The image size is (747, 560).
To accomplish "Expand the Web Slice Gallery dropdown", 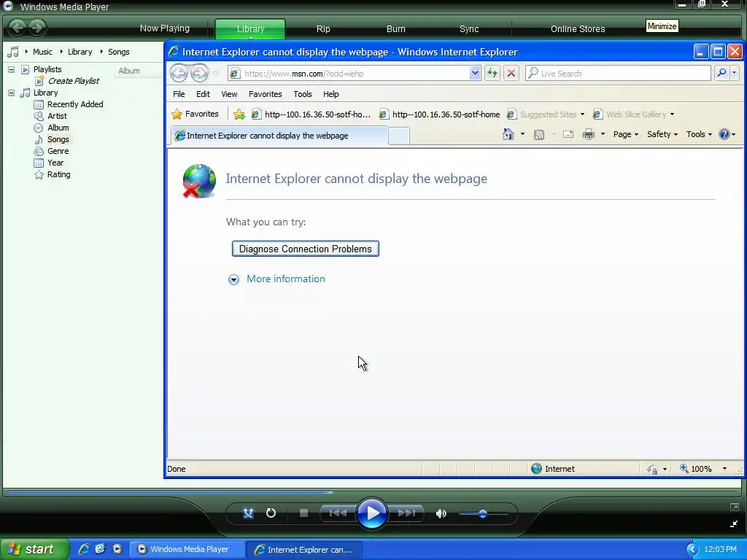I will pos(672,114).
